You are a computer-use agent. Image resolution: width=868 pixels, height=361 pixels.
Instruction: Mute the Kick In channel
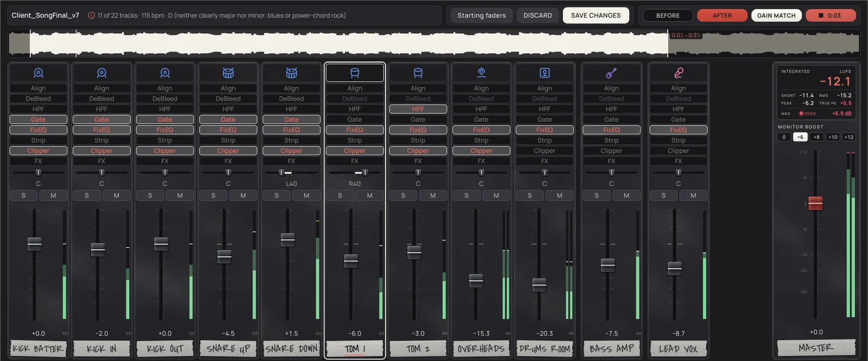[117, 195]
